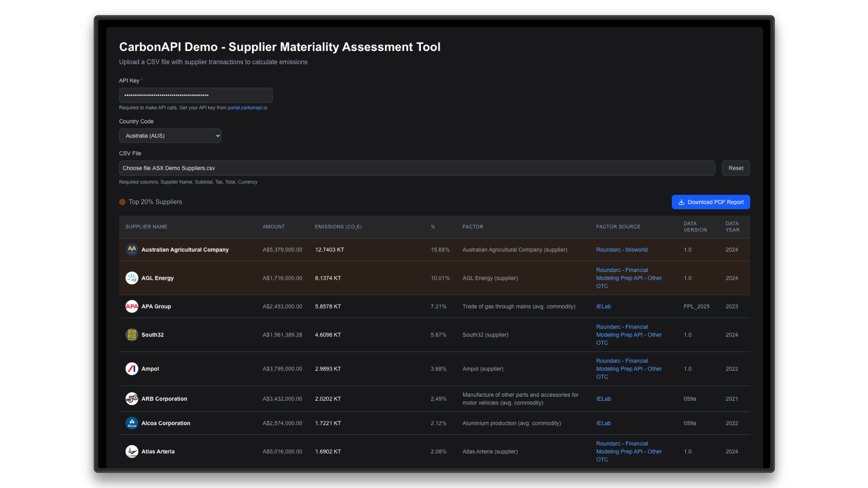Viewport: 868px width, 488px height.
Task: Click the orange Top 20% Suppliers swatch
Action: (x=122, y=202)
